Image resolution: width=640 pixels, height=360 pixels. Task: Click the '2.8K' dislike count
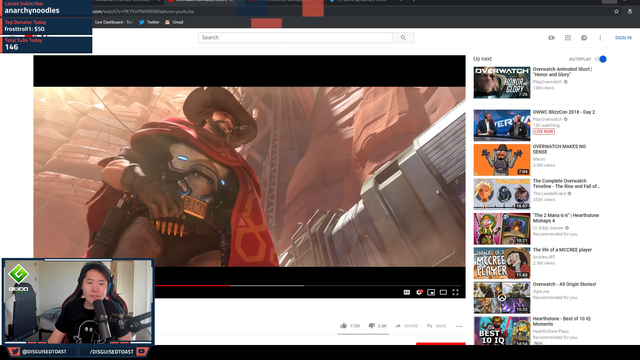(x=382, y=326)
